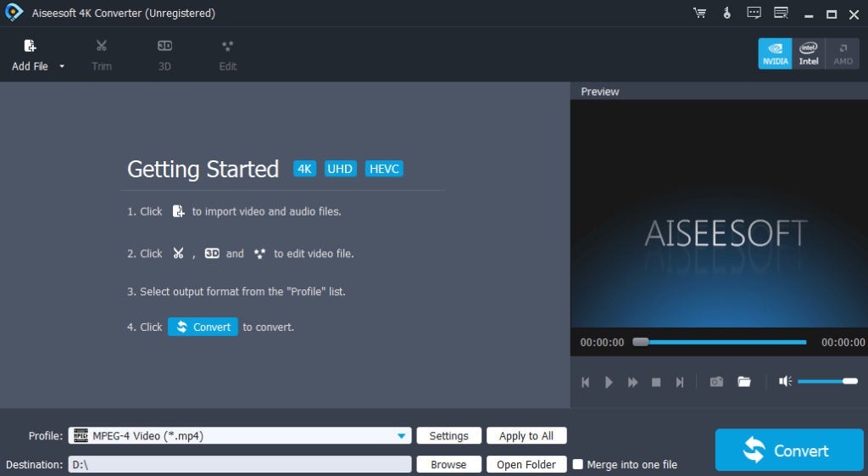Click the scissors icon in step 2
The image size is (868, 476).
(x=178, y=253)
